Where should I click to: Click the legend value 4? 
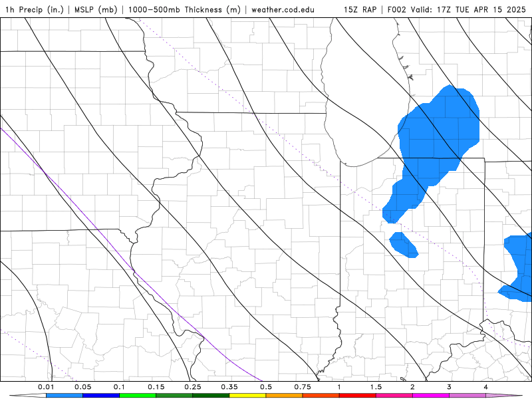pyautogui.click(x=486, y=387)
